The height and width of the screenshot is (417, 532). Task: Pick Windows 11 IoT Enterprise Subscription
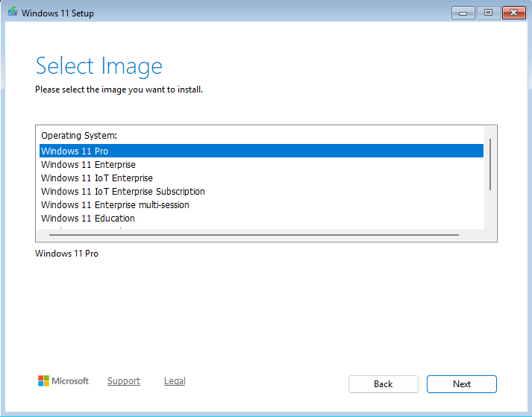(x=122, y=192)
